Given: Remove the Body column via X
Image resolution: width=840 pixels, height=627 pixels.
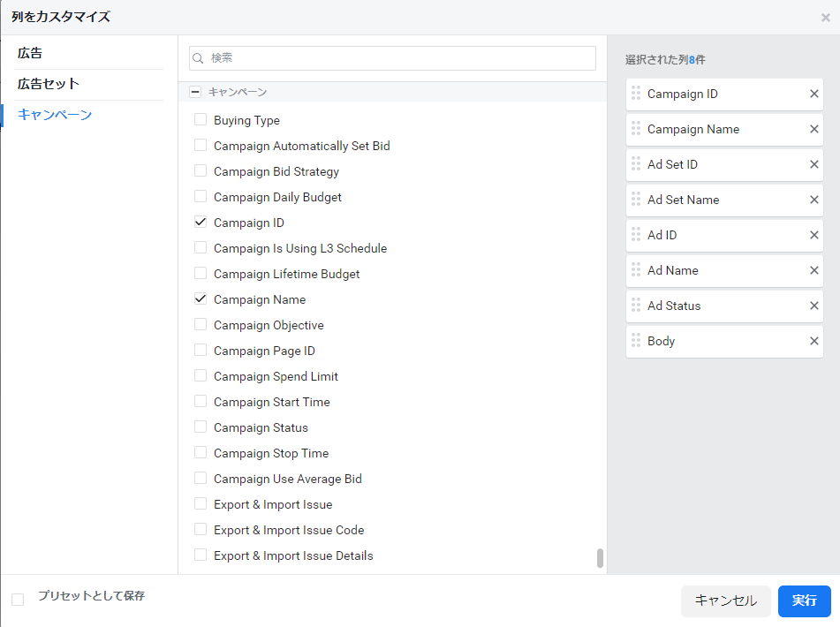Looking at the screenshot, I should 814,342.
